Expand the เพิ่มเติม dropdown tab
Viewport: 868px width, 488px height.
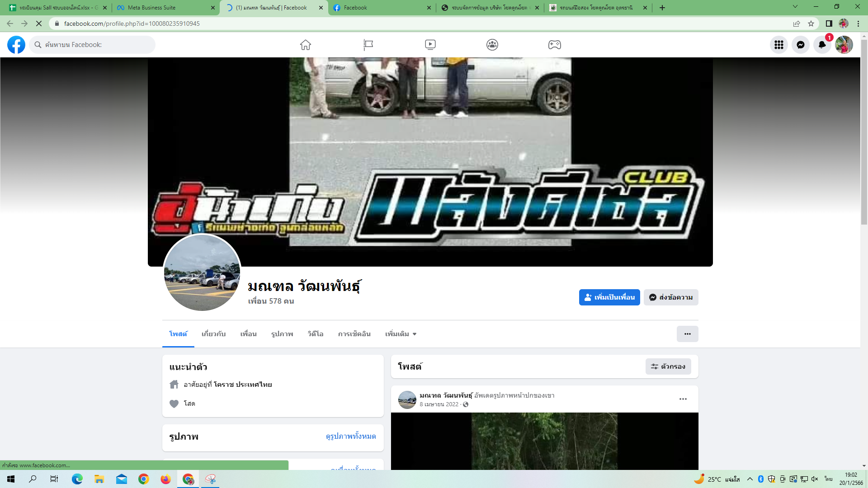coord(401,334)
